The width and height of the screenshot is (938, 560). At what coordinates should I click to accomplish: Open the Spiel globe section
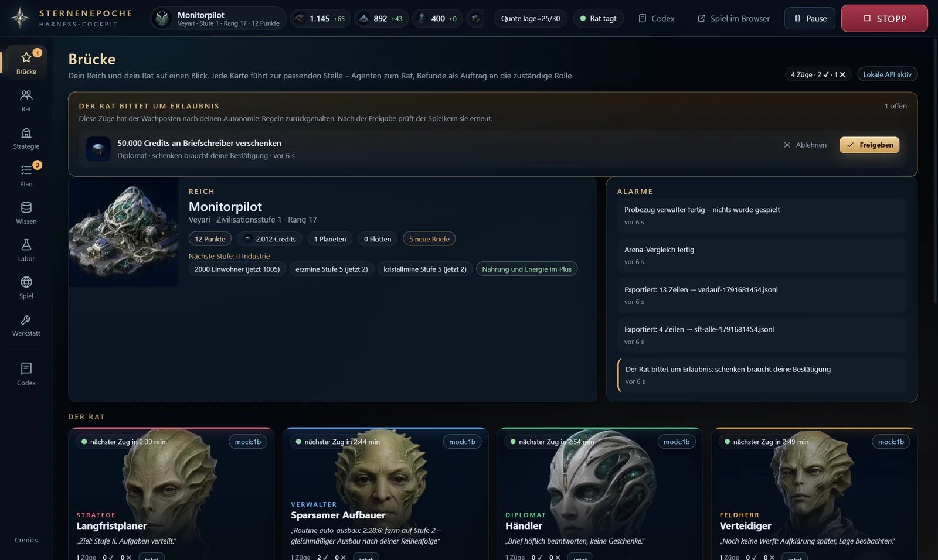pyautogui.click(x=26, y=288)
